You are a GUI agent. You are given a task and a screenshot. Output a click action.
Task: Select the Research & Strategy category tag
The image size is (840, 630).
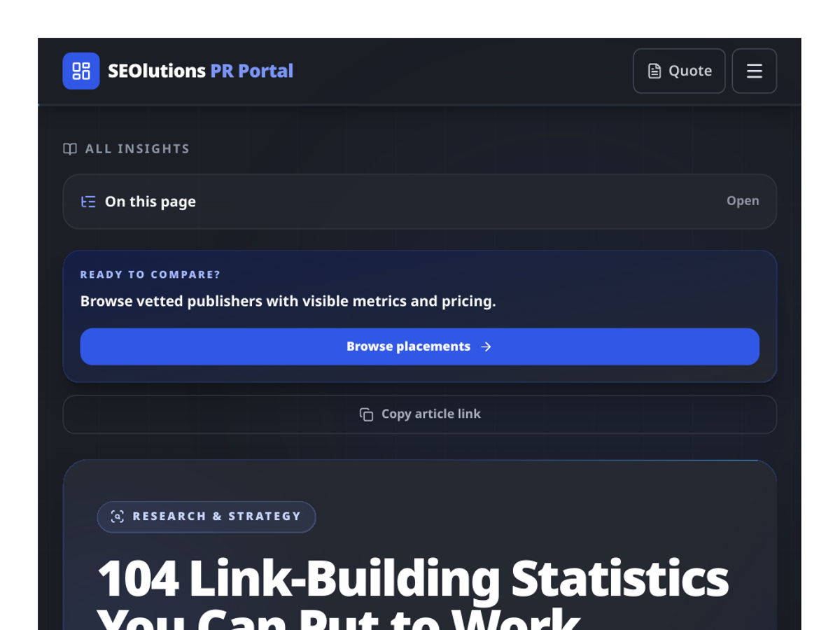[206, 517]
